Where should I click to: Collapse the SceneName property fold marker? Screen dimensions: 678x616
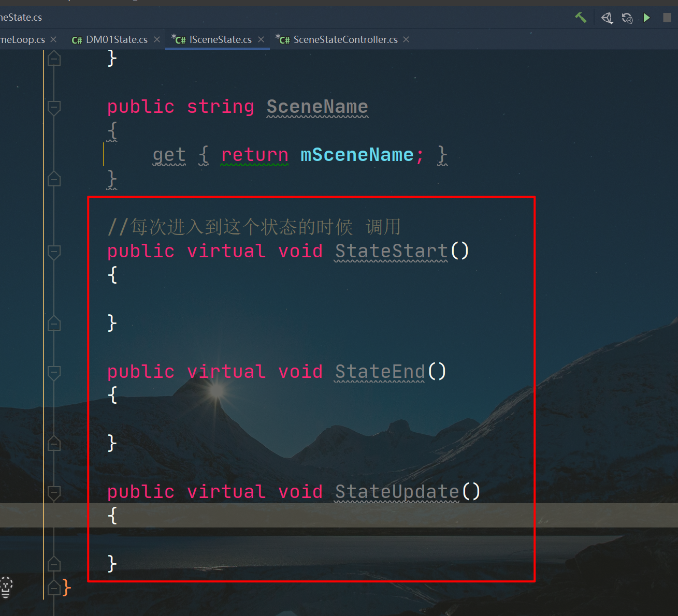[x=54, y=107]
